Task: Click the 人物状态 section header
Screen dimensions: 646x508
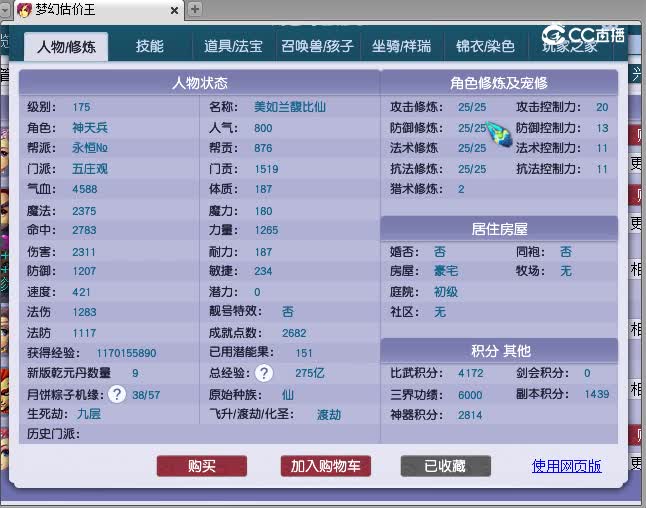Action: 199,83
